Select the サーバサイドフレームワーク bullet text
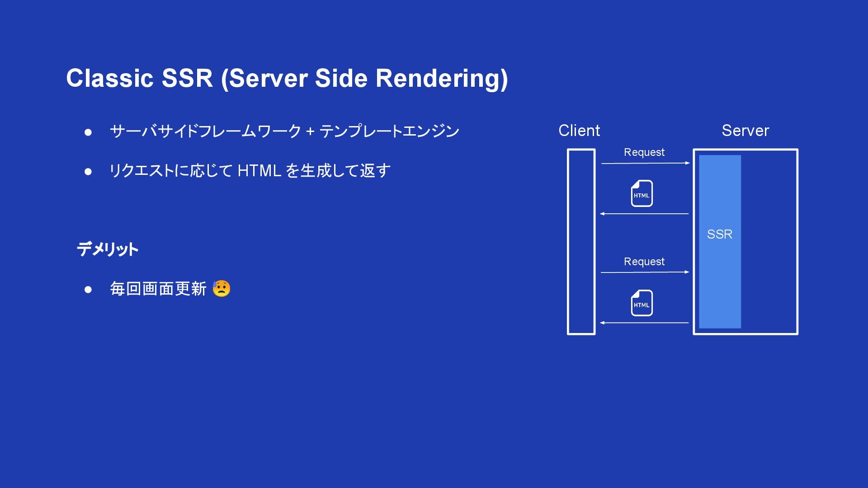Viewport: 868px width, 488px height. click(x=284, y=131)
